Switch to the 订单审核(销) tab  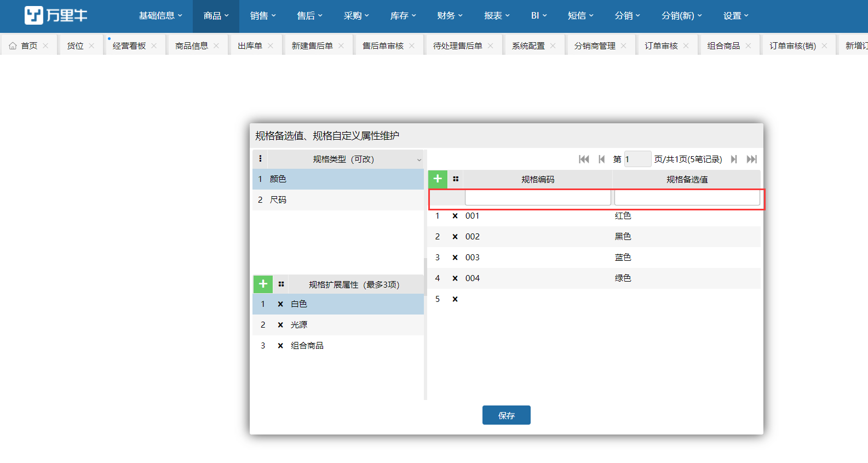[x=792, y=46]
